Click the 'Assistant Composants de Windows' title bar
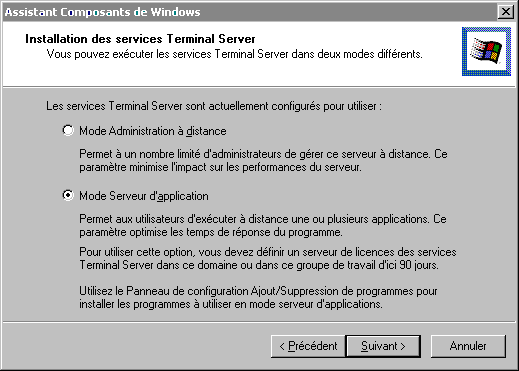The image size is (519, 371). (x=250, y=12)
